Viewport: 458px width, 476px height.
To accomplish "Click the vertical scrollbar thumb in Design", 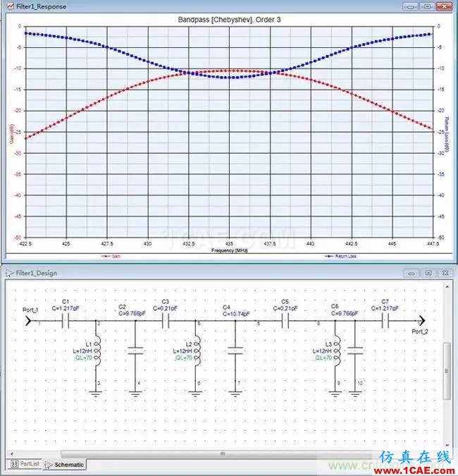I will click(x=447, y=371).
